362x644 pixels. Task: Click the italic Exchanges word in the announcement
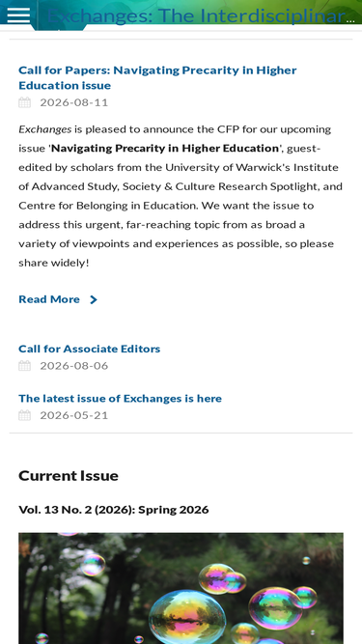point(45,129)
